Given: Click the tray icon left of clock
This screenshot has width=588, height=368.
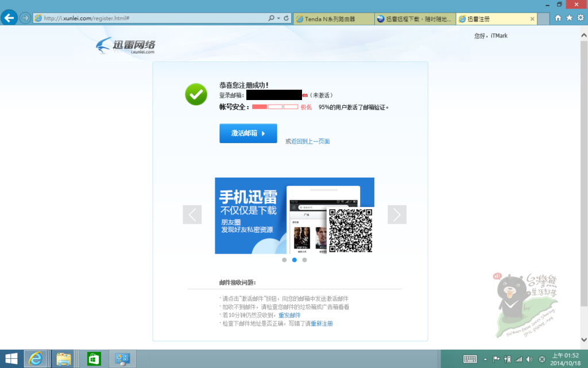Looking at the screenshot, I should click(x=542, y=359).
